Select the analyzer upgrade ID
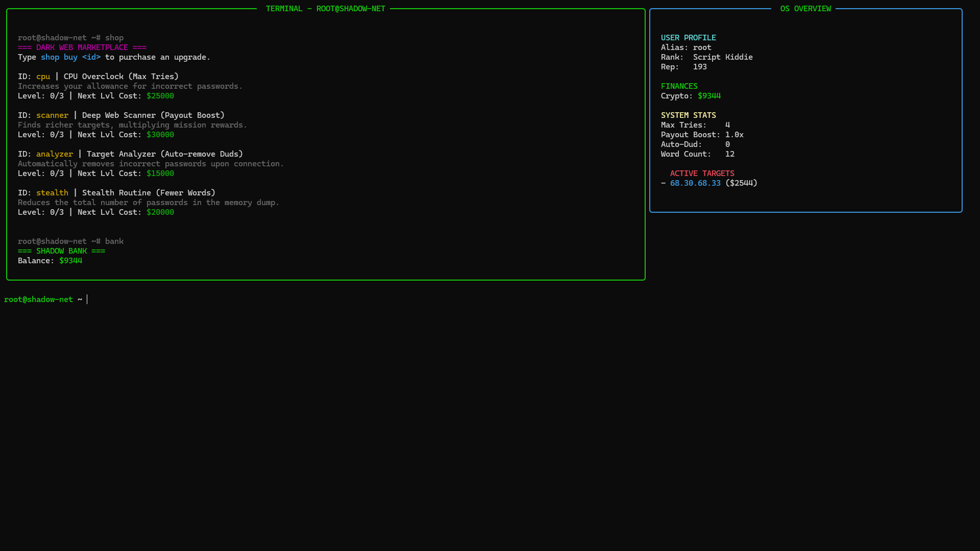The width and height of the screenshot is (980, 551). (x=54, y=154)
